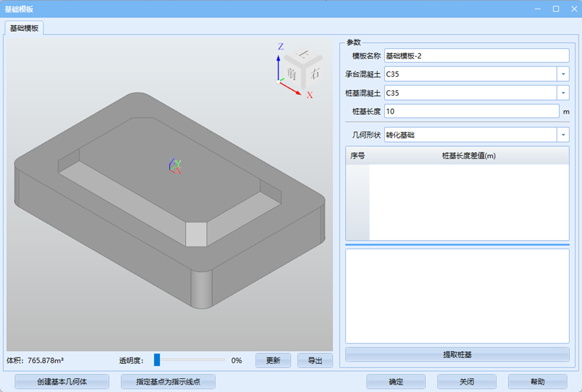Click 导出 to export the model

[315, 360]
